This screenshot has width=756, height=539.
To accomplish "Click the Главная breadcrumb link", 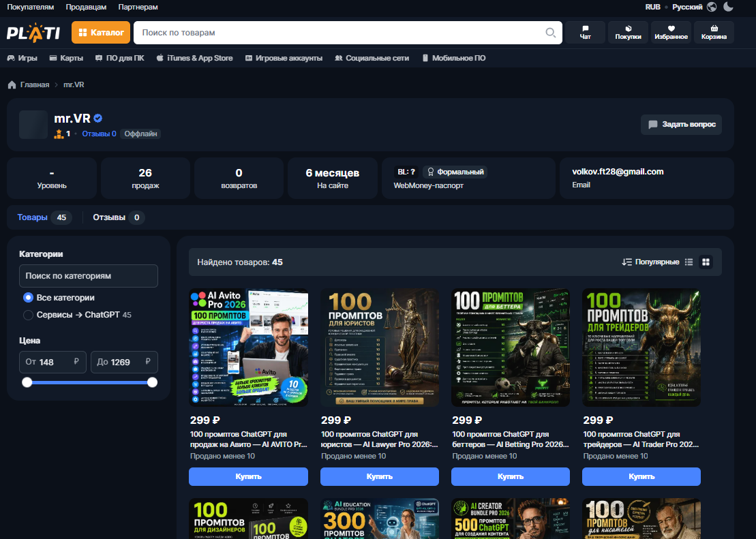I will coord(35,85).
